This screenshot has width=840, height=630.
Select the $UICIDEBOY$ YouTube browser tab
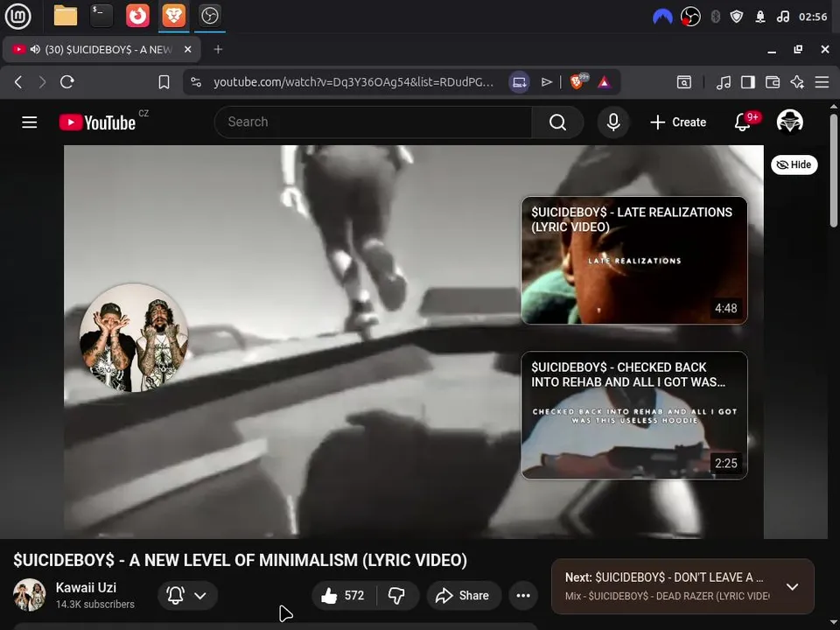click(x=101, y=49)
